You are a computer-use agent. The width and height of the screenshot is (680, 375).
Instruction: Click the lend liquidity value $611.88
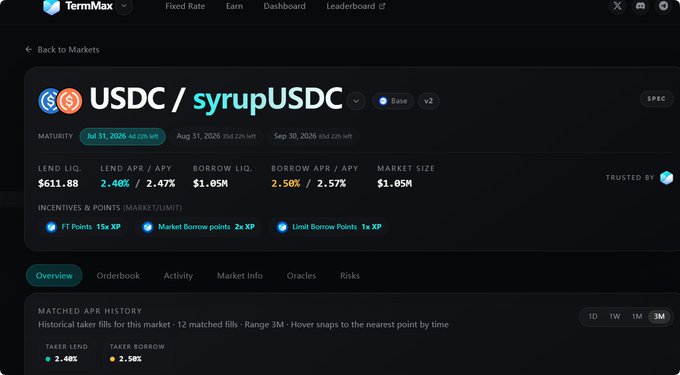58,184
